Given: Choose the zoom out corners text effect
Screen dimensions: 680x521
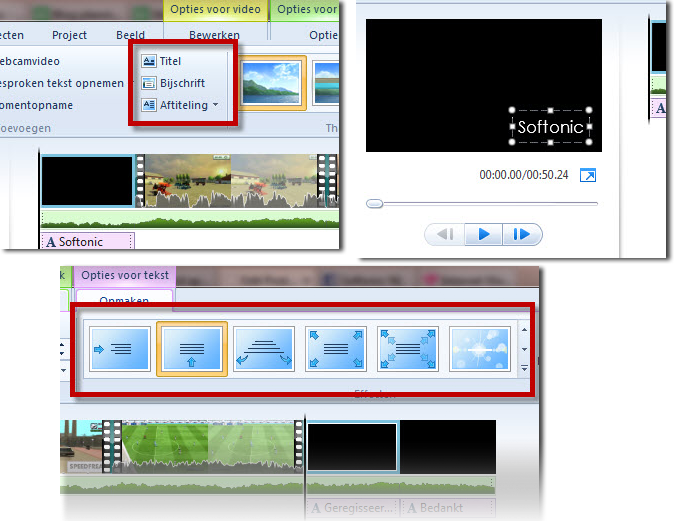Looking at the screenshot, I should [336, 349].
